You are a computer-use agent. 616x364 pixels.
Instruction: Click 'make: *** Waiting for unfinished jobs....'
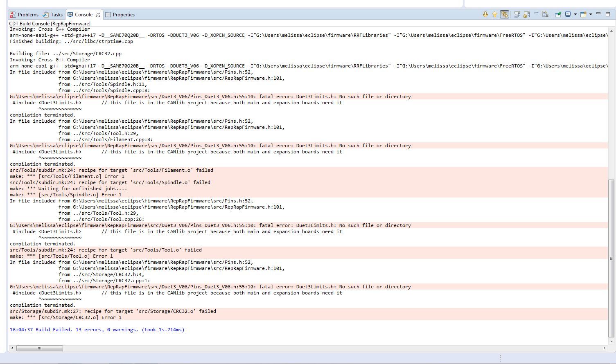[x=68, y=189]
